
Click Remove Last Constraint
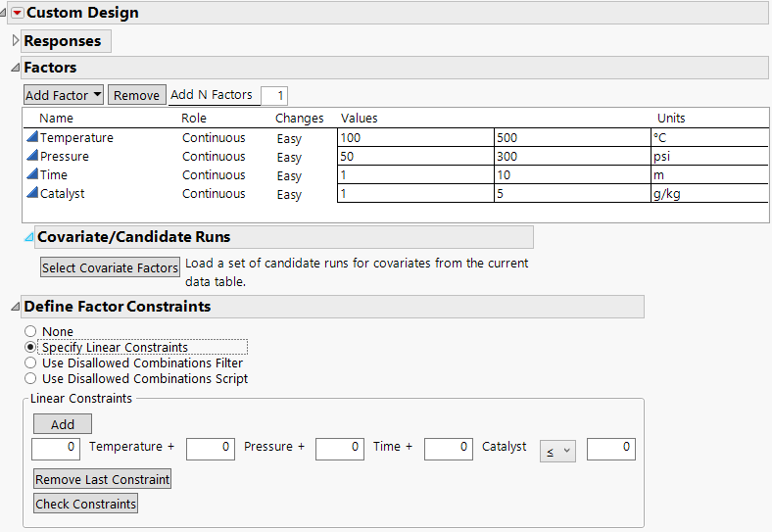tap(103, 479)
